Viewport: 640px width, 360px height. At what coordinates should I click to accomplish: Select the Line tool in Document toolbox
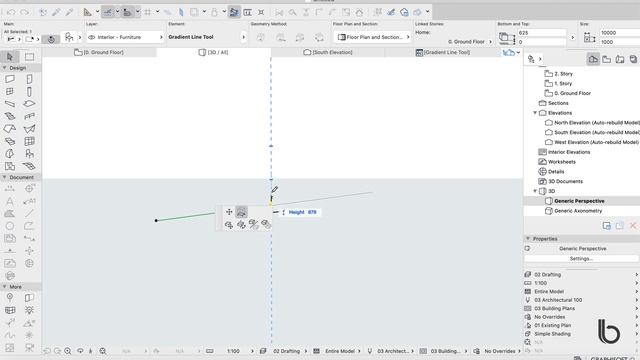click(29, 213)
